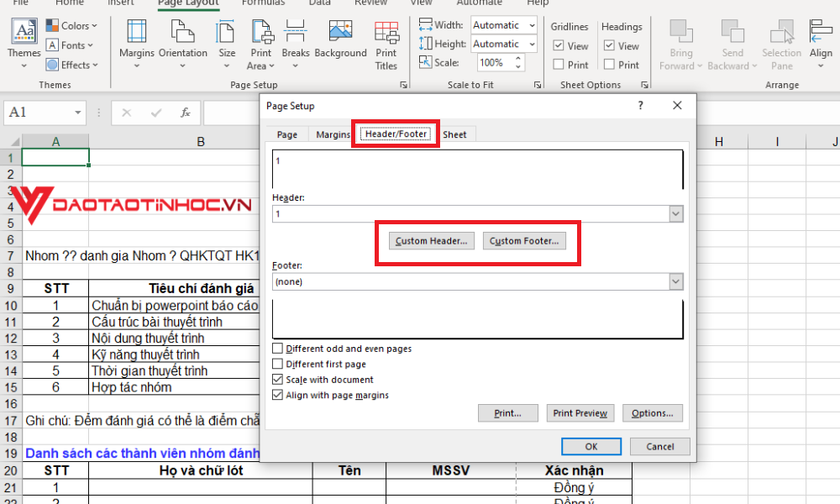
Task: Click the Custom Footer button
Action: click(x=524, y=241)
